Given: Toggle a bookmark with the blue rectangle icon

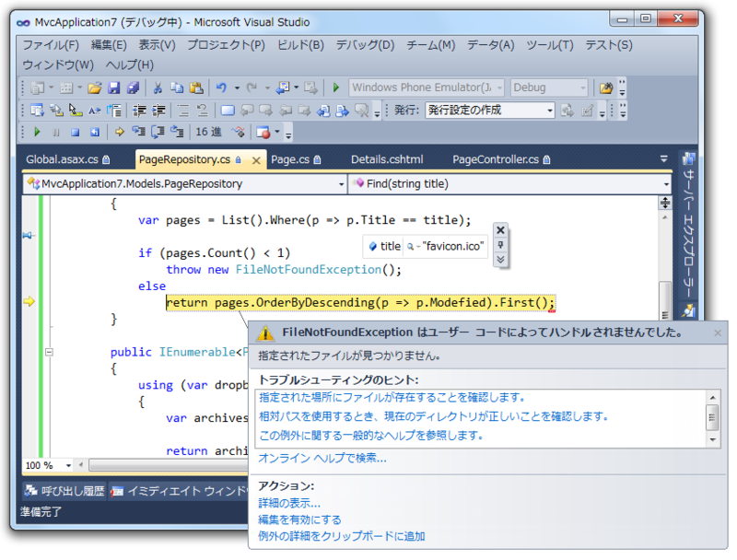Looking at the screenshot, I should (228, 111).
